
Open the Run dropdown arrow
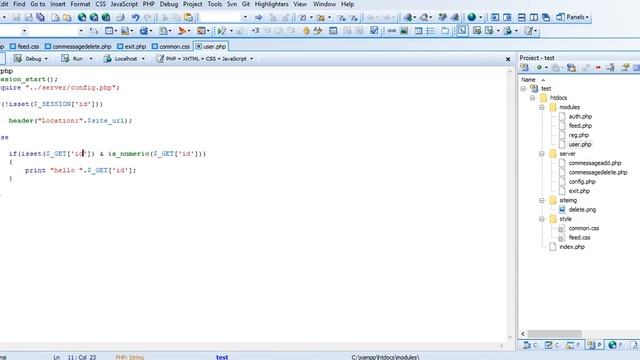(x=91, y=59)
